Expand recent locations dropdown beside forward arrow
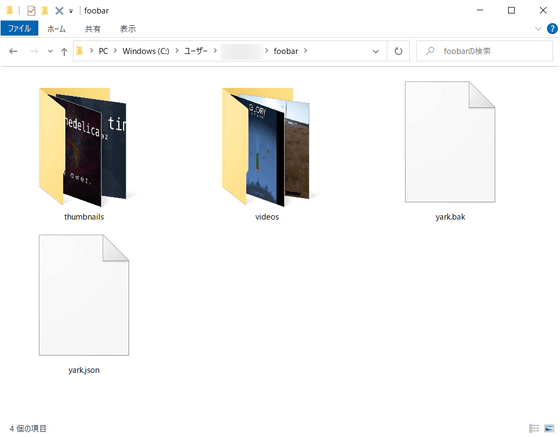This screenshot has width=560, height=437. (50, 51)
